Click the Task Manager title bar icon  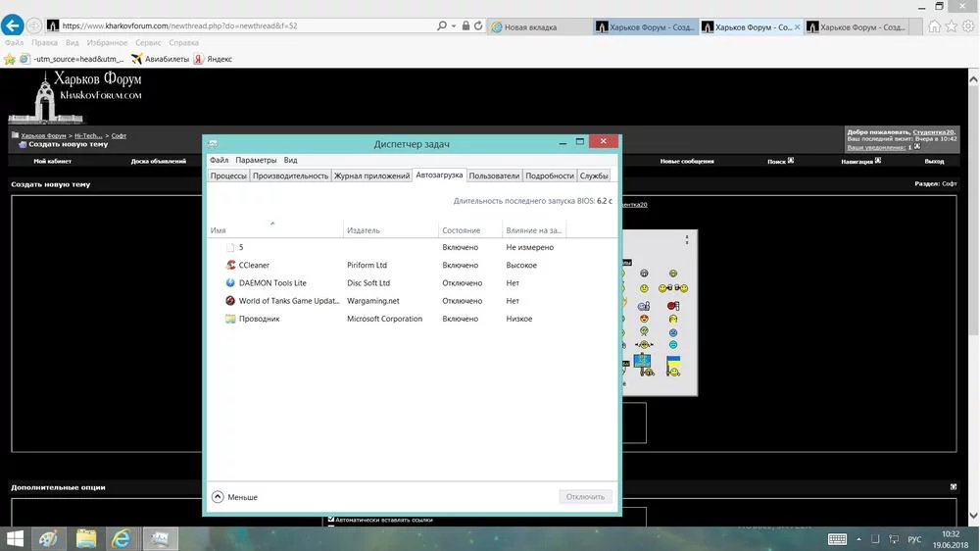point(213,144)
